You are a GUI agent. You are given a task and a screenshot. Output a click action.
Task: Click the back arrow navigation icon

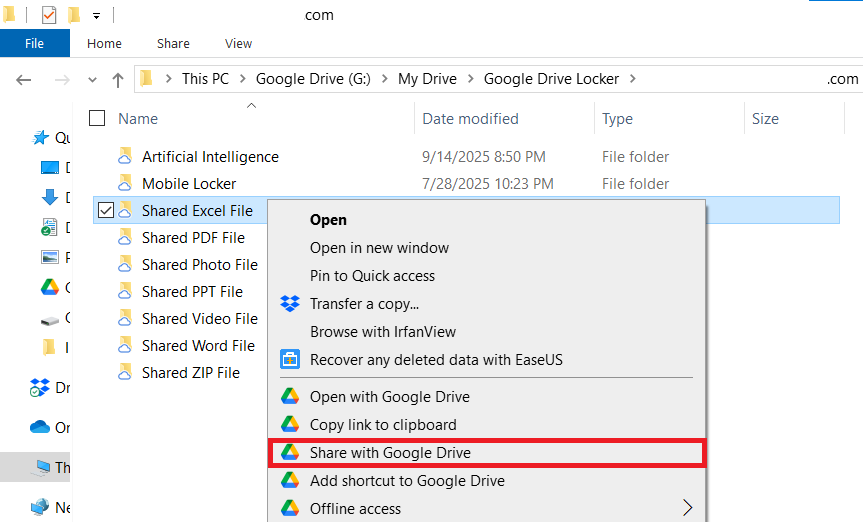pos(25,80)
